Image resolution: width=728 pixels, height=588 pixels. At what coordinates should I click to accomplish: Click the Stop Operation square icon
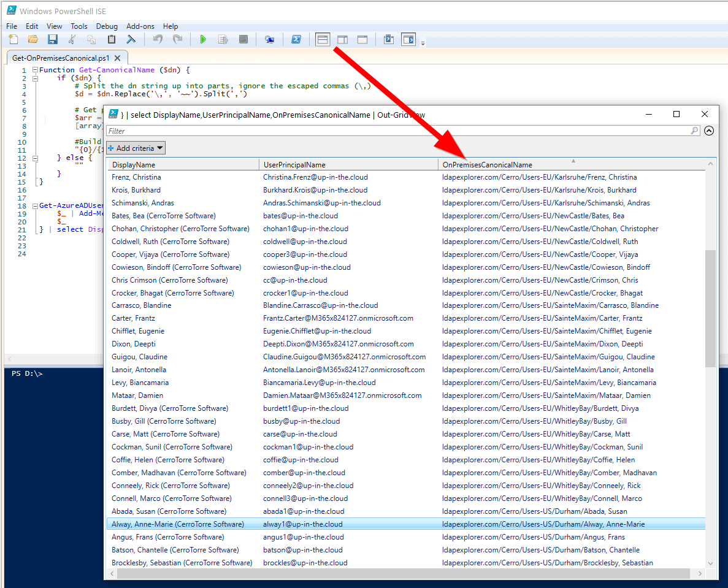pos(243,39)
